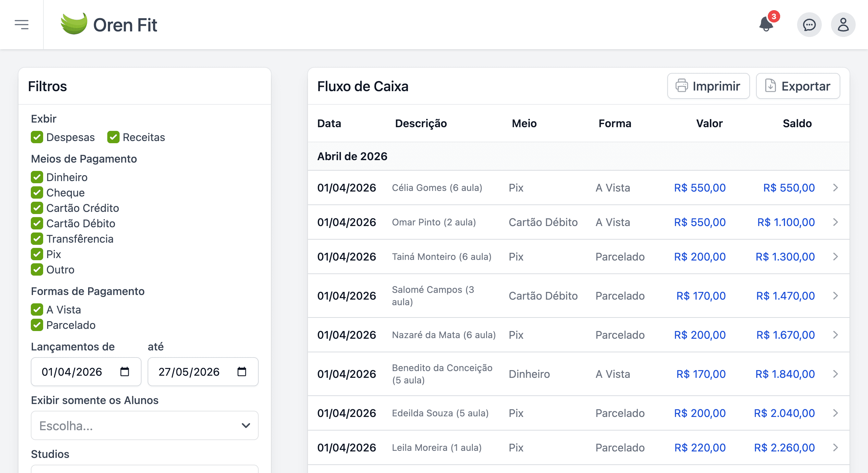Viewport: 868px width, 473px height.
Task: Click saldo R$ 2.260,00
Action: [784, 447]
